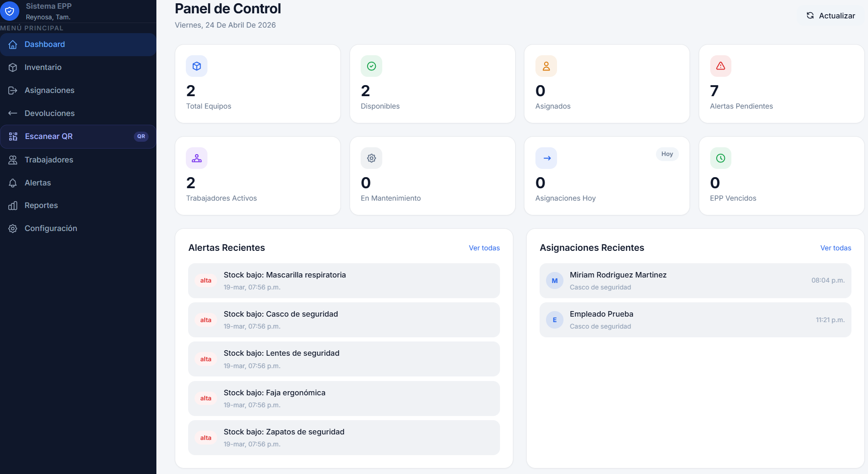Click the red warning Alertas Pendientes icon
868x474 pixels.
click(x=720, y=66)
